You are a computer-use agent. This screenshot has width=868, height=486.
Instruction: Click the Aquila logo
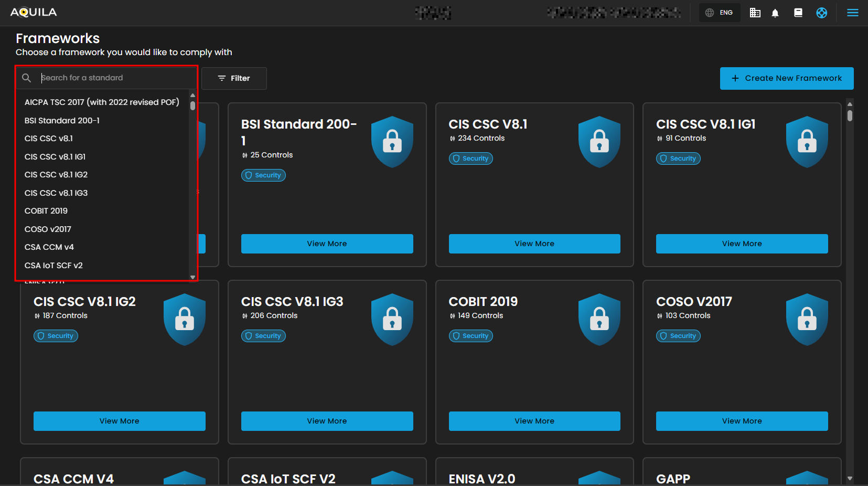tap(34, 12)
